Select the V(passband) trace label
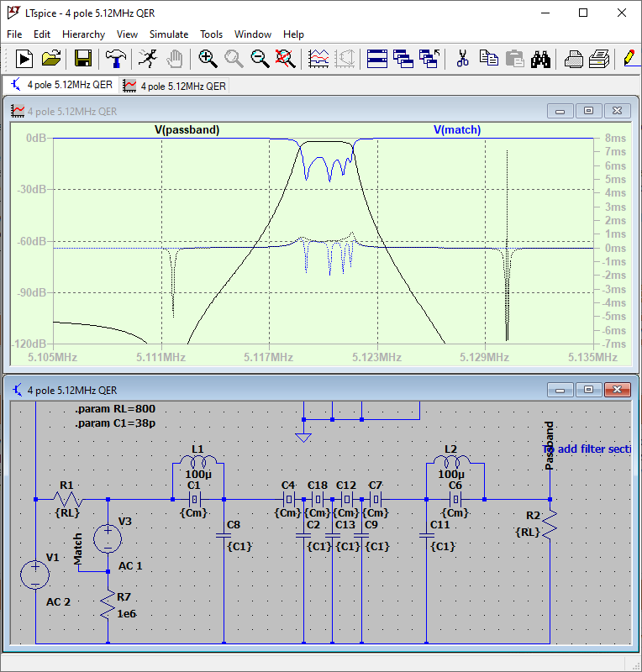The image size is (642, 672). [187, 129]
